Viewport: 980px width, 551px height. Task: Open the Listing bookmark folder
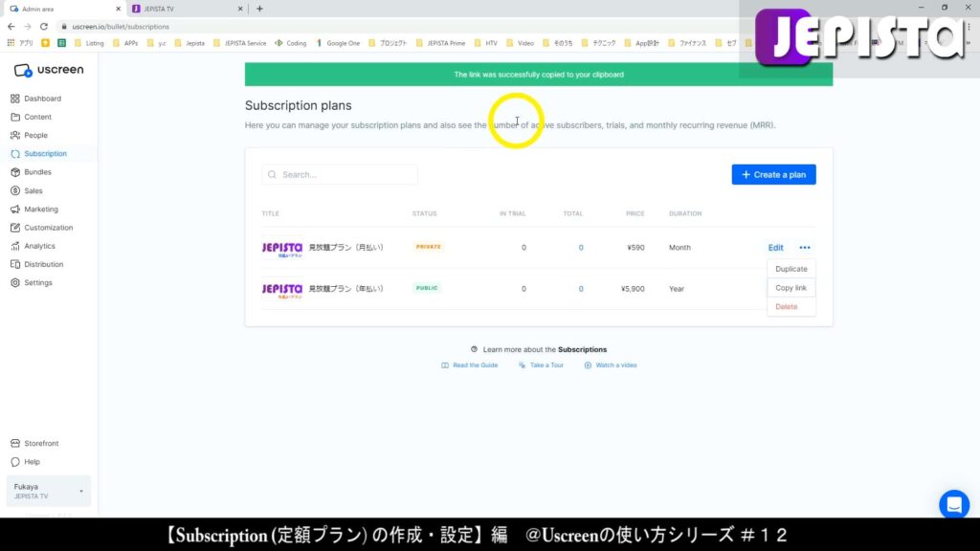pos(89,43)
